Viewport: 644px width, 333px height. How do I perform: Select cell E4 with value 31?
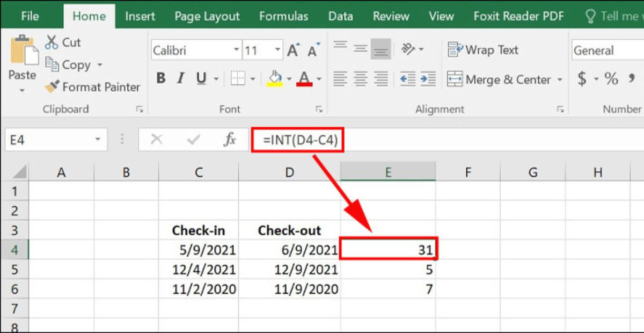click(388, 250)
